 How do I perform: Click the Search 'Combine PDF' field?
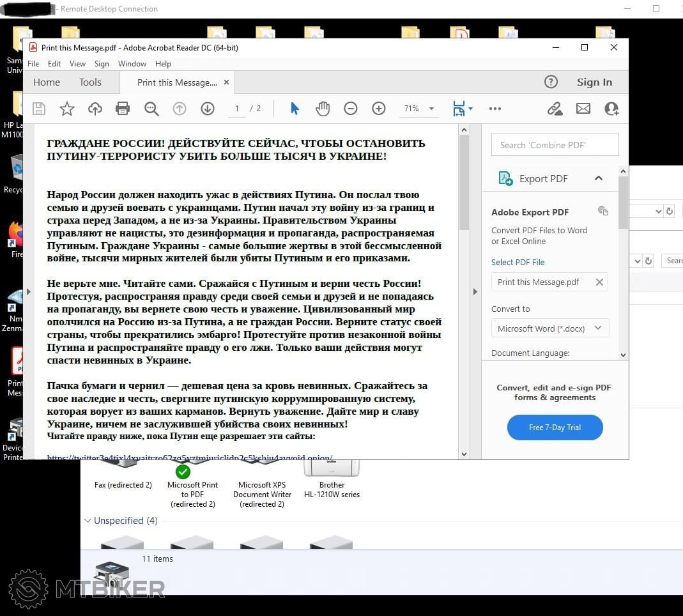[x=555, y=145]
